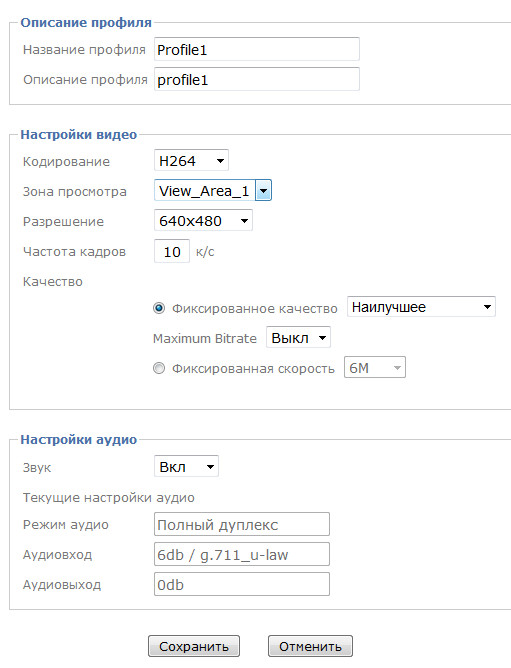Click the Фиксированное качество label text
The height and width of the screenshot is (668, 511).
(254, 308)
